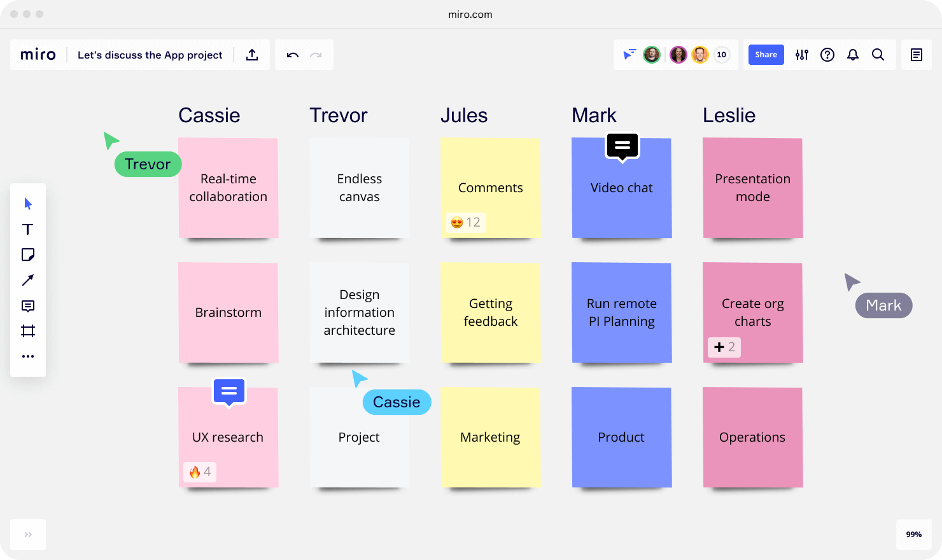Pick the arrow connector tool
Screen dimensions: 942x560
pos(28,280)
